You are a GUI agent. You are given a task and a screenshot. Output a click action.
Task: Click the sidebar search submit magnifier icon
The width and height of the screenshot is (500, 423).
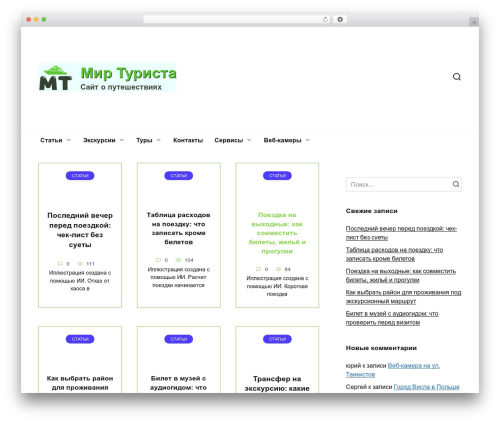pyautogui.click(x=456, y=184)
